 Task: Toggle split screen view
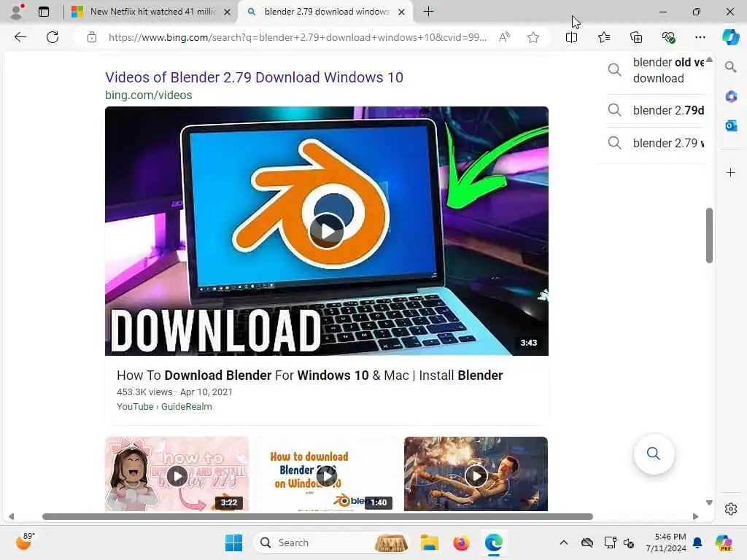pyautogui.click(x=571, y=37)
